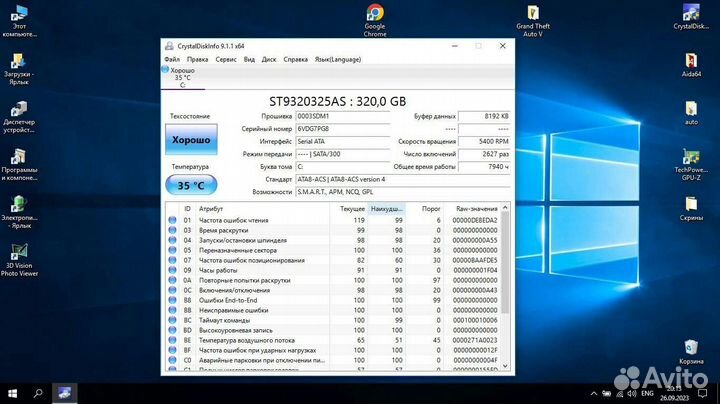Open the Google Chrome desktop shortcut
This screenshot has height=404, width=720.
pos(375,20)
